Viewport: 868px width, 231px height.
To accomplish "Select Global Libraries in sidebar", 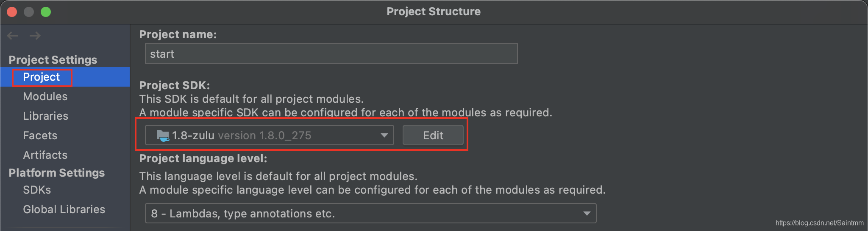I will click(x=64, y=209).
